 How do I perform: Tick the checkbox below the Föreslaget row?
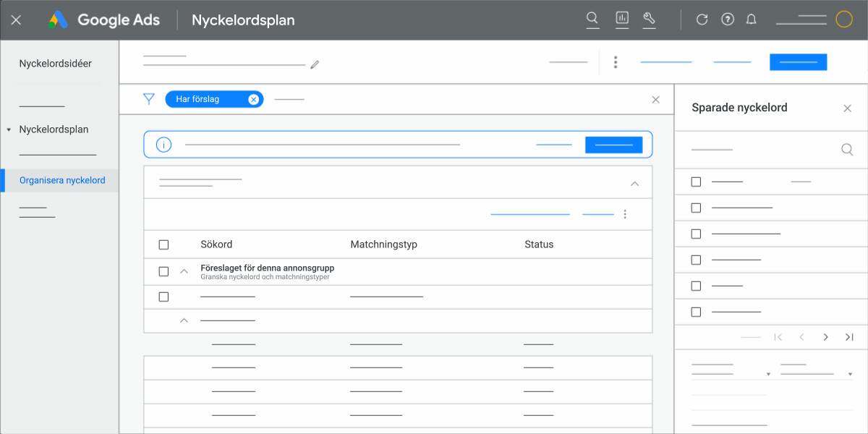coord(163,297)
